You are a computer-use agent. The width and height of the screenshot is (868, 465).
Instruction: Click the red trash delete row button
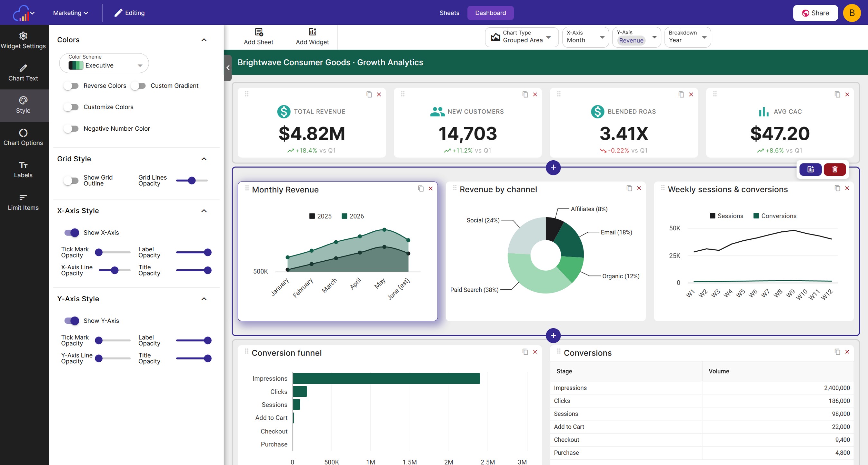pyautogui.click(x=835, y=169)
